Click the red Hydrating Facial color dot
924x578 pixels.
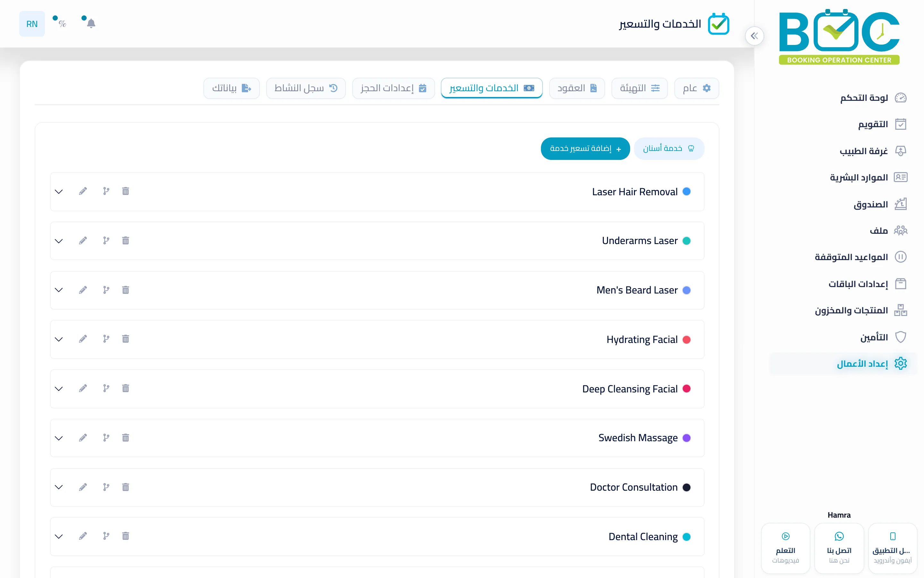(686, 339)
